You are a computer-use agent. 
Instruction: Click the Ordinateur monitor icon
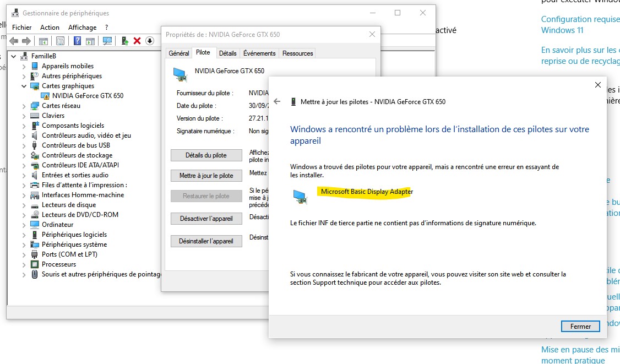(x=35, y=224)
